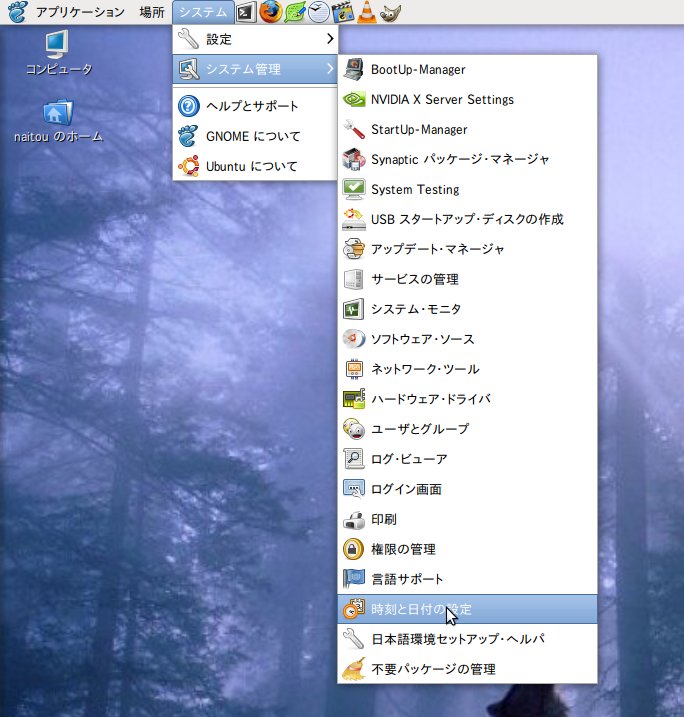Click the clock icon in the panel
The width and height of the screenshot is (684, 717).
coord(319,12)
